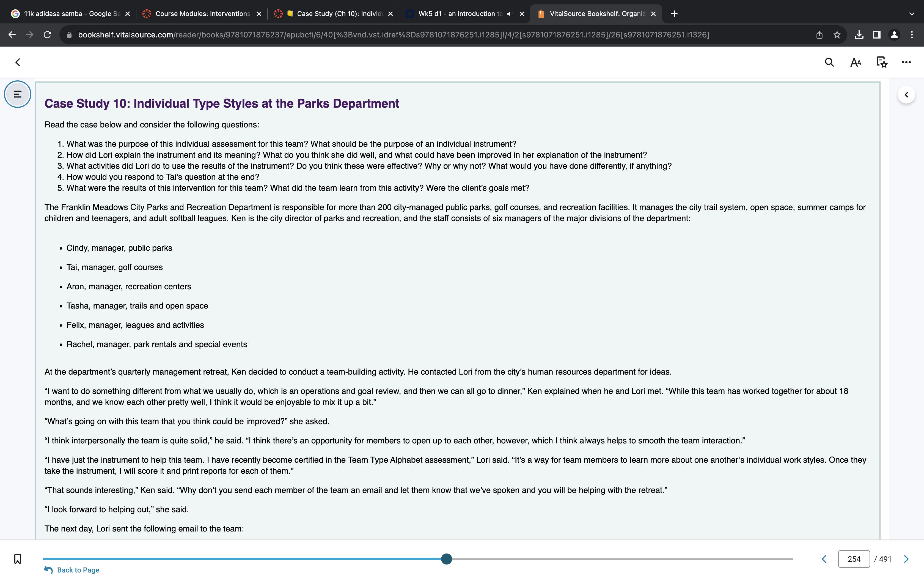Click question 4 about Tai's question

click(163, 177)
